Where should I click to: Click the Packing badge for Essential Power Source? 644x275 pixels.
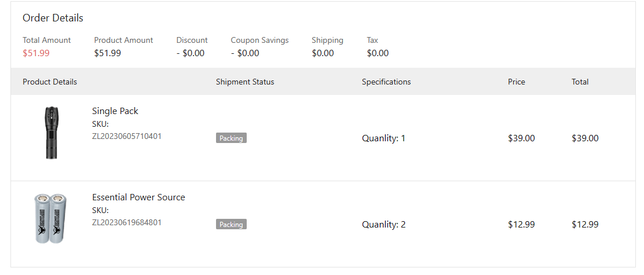231,224
